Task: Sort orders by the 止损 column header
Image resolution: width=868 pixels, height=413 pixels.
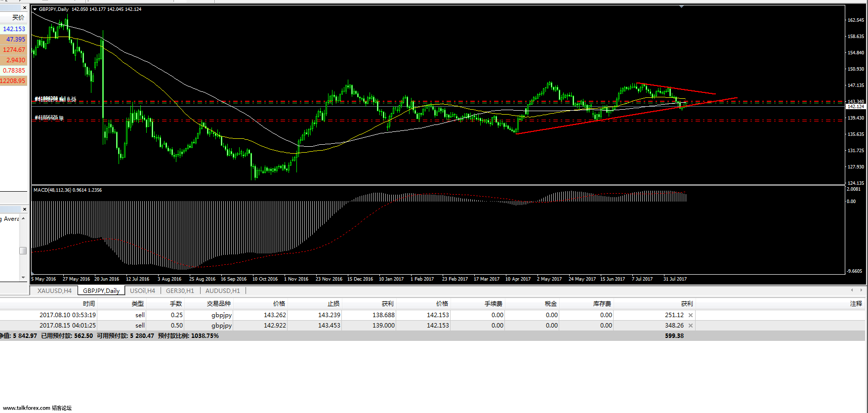Action: click(333, 304)
